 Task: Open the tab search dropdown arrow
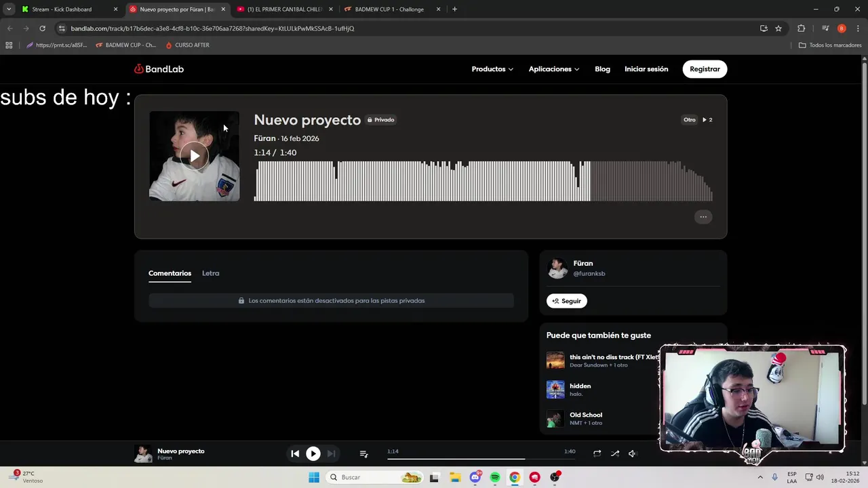(x=8, y=9)
